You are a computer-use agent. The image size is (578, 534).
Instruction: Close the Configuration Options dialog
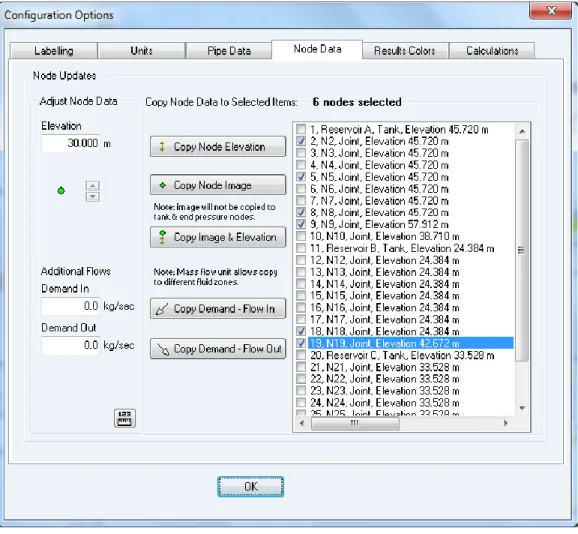(551, 11)
